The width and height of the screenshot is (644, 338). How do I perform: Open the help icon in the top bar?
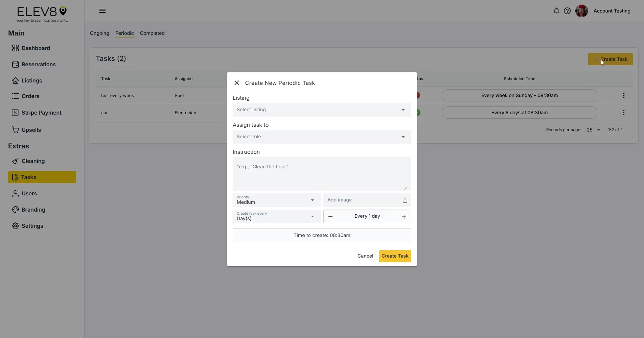(567, 11)
